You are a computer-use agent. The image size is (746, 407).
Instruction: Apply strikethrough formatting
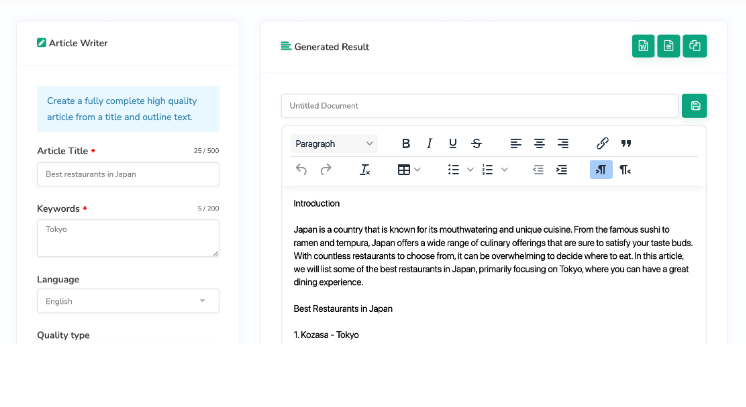[x=476, y=143]
